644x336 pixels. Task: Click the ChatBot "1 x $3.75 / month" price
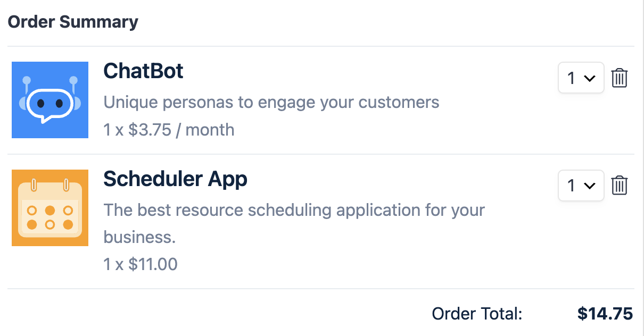click(x=169, y=130)
